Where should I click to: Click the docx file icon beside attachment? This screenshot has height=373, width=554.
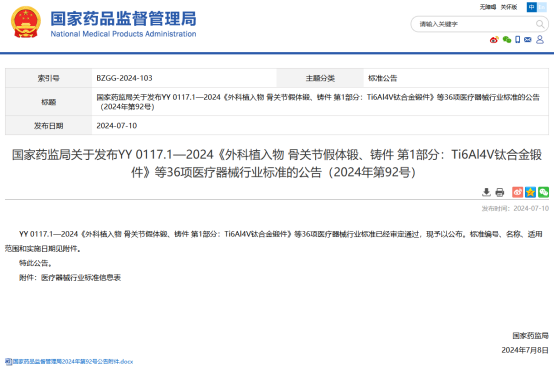[8, 361]
